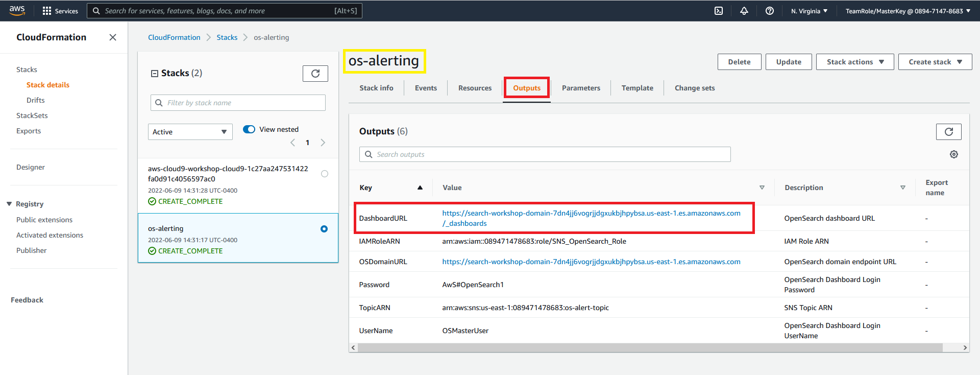Open Public extensions in sidebar
Screen dimensions: 980x375
point(44,220)
